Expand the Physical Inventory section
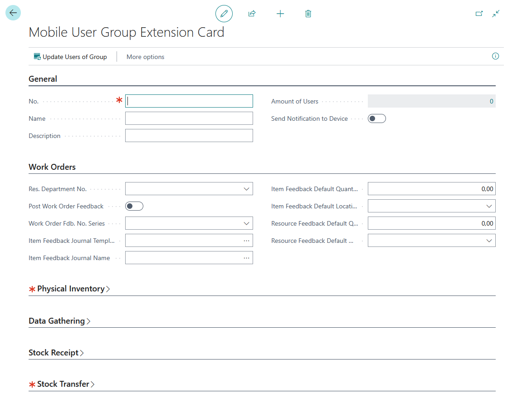 [69, 289]
